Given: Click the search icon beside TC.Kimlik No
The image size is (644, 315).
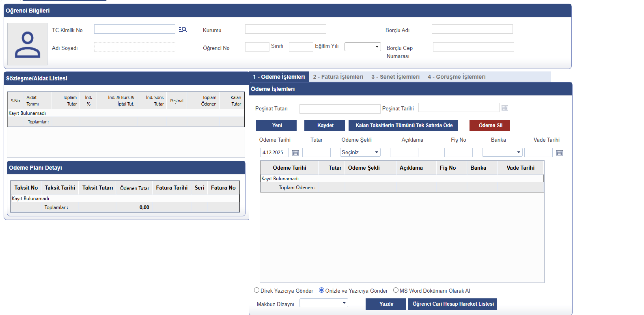Looking at the screenshot, I should 183,30.
